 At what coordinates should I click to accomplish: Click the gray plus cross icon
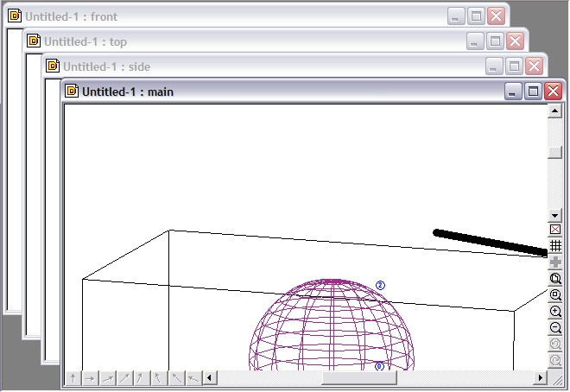pyautogui.click(x=555, y=262)
